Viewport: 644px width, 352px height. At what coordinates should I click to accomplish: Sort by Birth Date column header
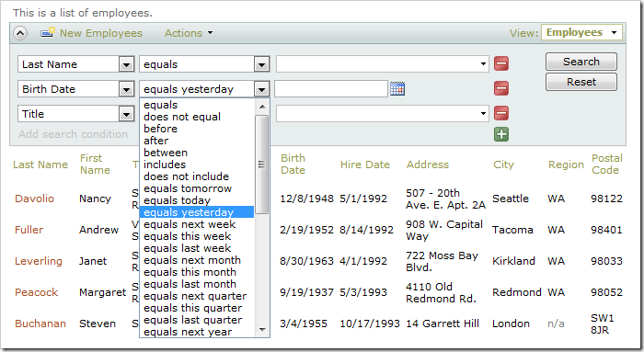(x=293, y=165)
